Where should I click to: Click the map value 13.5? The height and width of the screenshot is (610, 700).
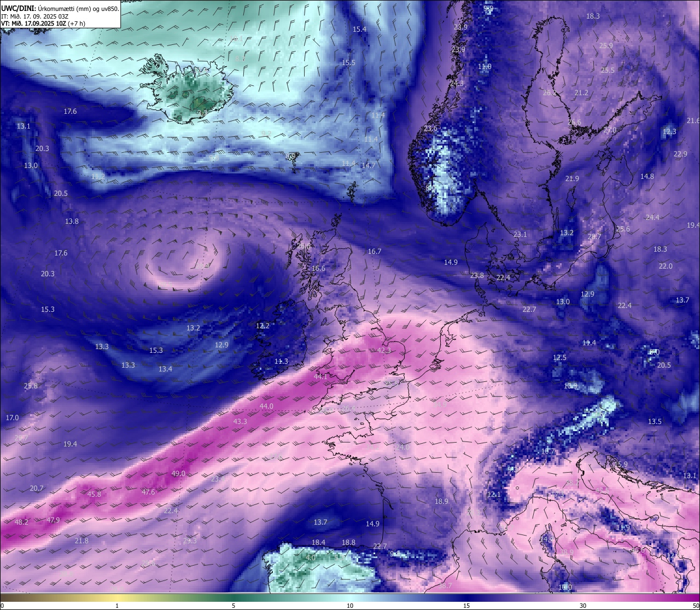[655, 421]
